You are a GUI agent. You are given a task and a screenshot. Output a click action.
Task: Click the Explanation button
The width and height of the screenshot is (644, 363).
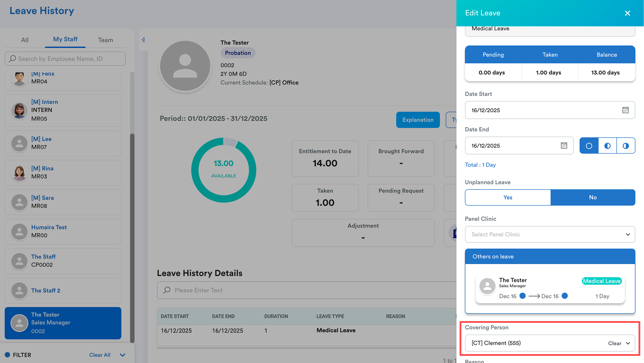(418, 120)
